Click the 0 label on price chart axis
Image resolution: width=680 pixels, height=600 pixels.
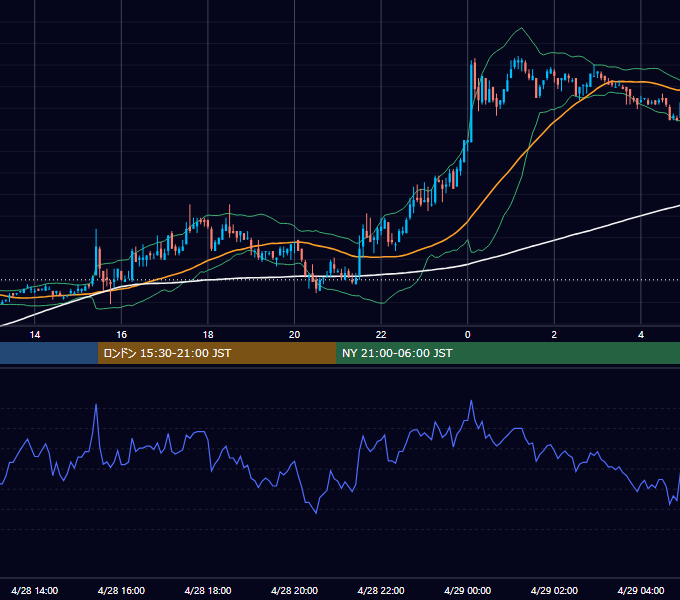[x=468, y=335]
